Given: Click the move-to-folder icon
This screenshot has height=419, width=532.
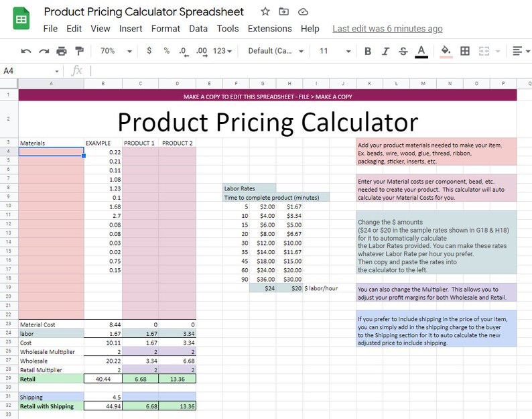Looking at the screenshot, I should click(283, 11).
